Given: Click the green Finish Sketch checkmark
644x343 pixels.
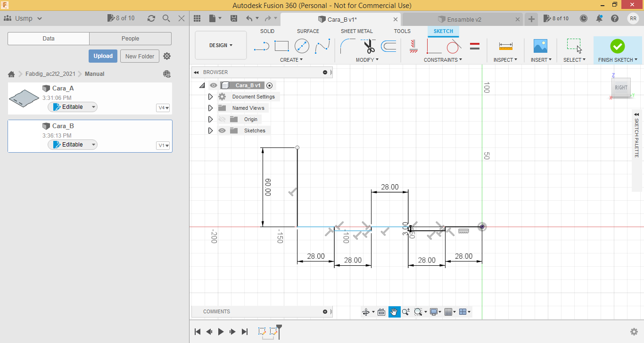Looking at the screenshot, I should coord(617,46).
